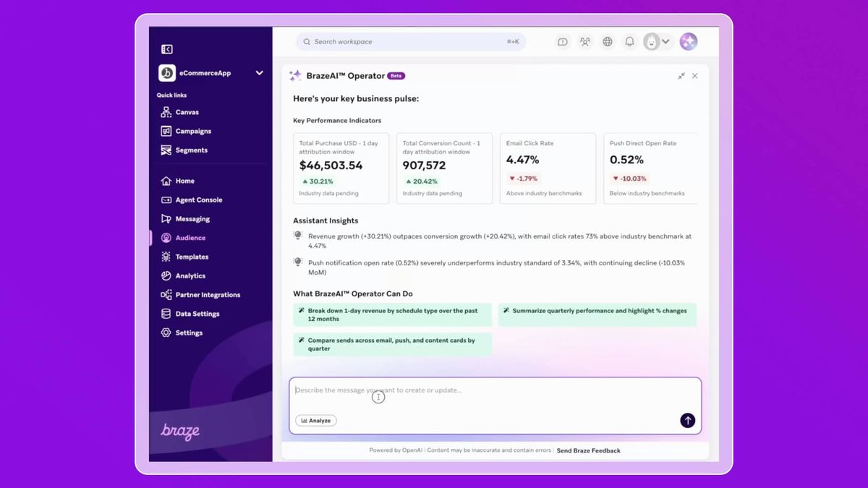Open Canvas from Quick links
The height and width of the screenshot is (488, 868).
(x=187, y=112)
